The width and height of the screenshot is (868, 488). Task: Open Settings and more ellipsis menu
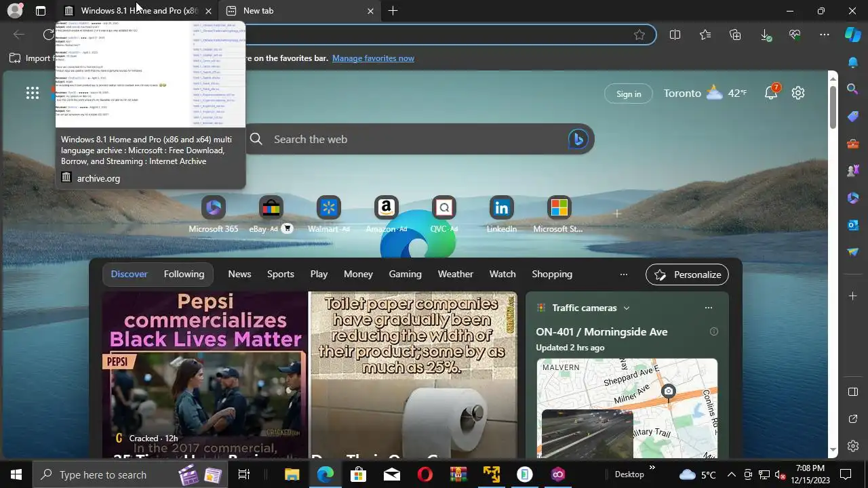825,35
